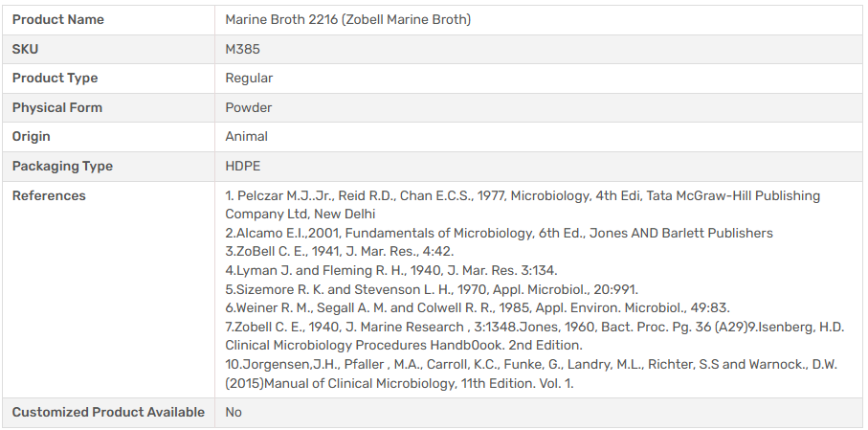This screenshot has width=868, height=430.
Task: Click the Packaging Type label
Action: 62,166
